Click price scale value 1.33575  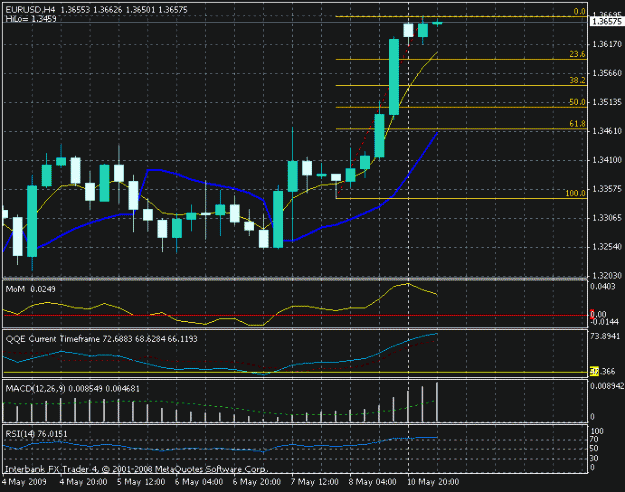tap(607, 189)
